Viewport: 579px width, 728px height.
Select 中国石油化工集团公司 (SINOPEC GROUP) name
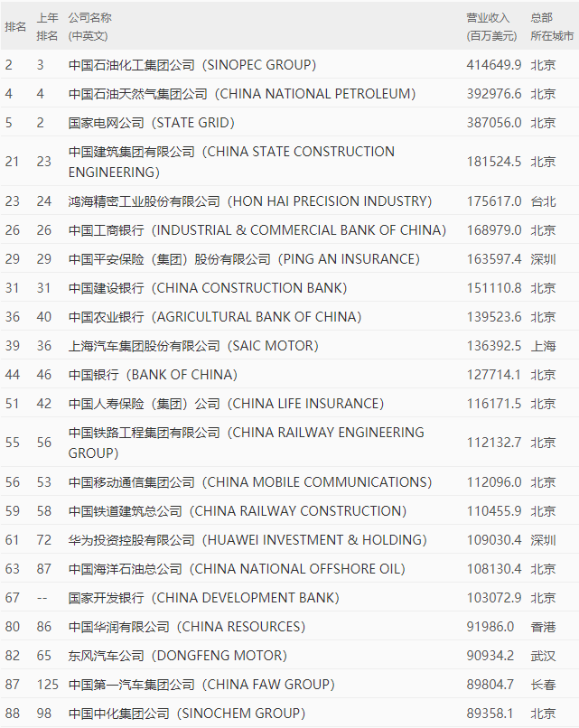[192, 65]
